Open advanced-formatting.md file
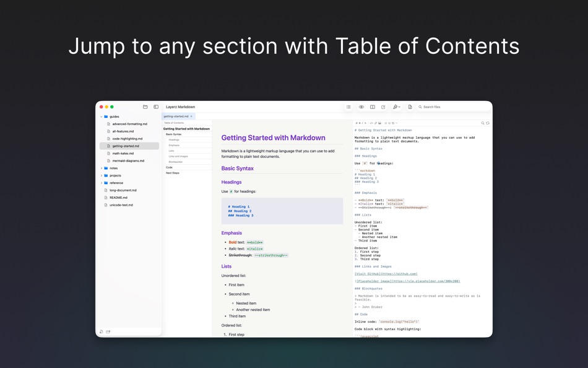The height and width of the screenshot is (368, 588). pyautogui.click(x=129, y=124)
